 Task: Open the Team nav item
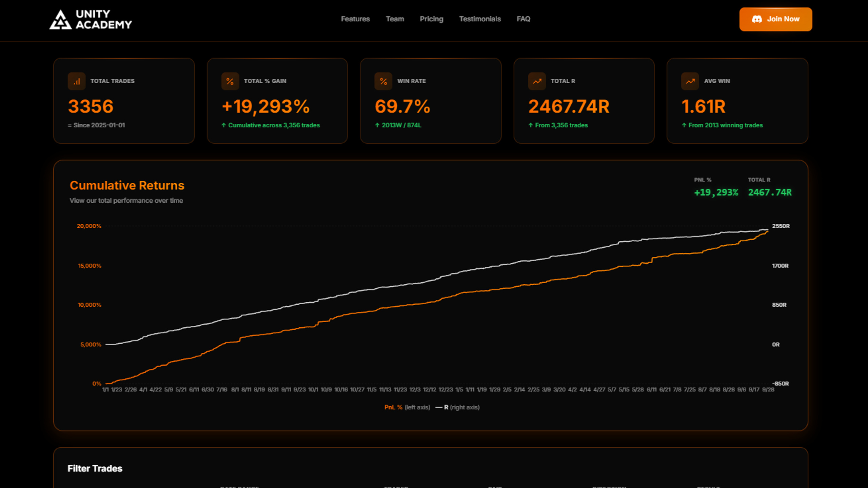(x=395, y=19)
